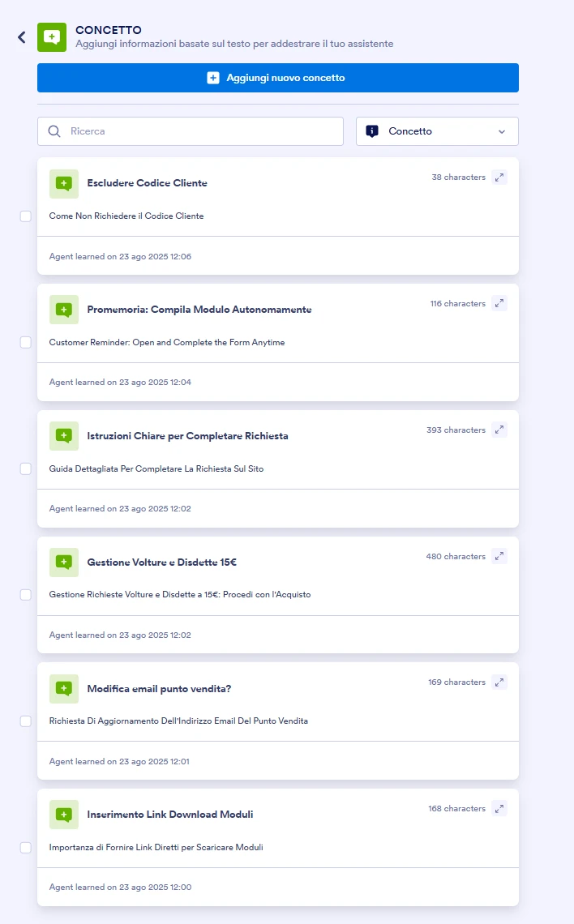The width and height of the screenshot is (574, 924).
Task: Select the checkbox for Promemoria: Compila Modulo
Action: 25,342
